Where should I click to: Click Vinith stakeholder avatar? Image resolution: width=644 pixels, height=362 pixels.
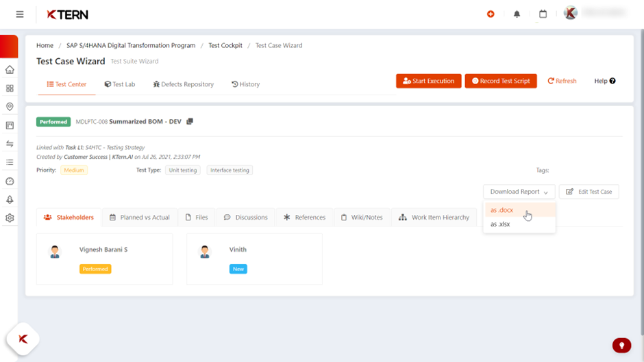(205, 251)
